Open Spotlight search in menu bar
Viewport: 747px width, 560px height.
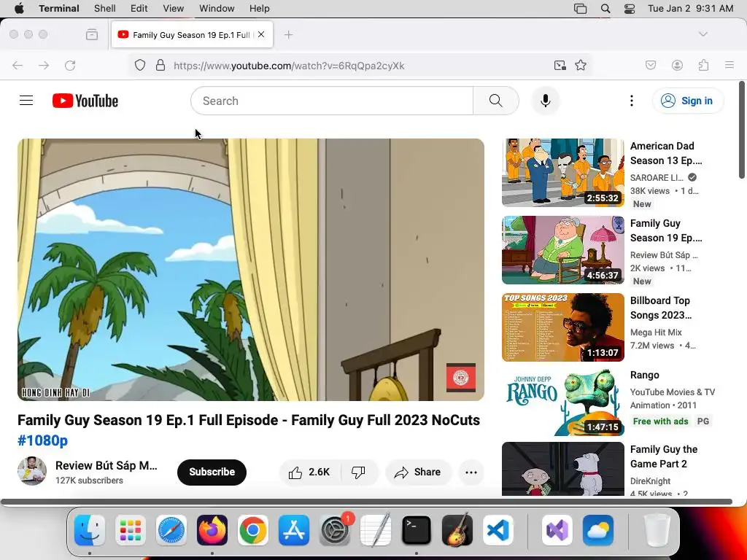(605, 8)
